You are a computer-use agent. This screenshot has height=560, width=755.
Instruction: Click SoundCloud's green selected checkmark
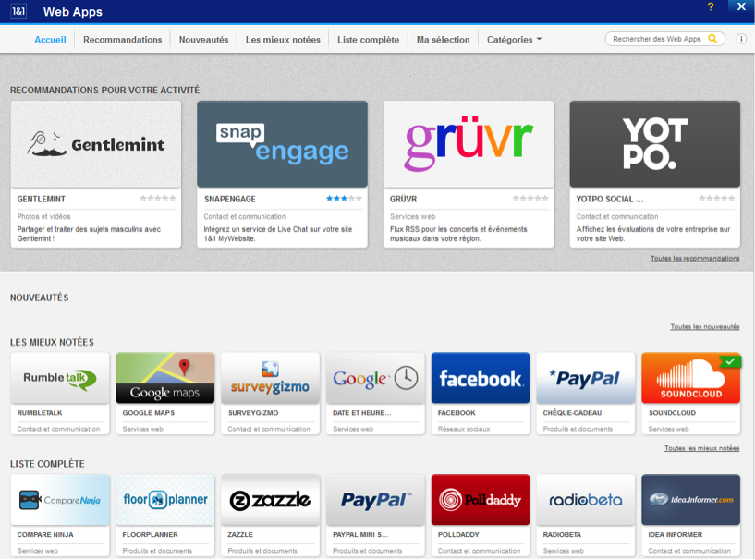pyautogui.click(x=730, y=361)
